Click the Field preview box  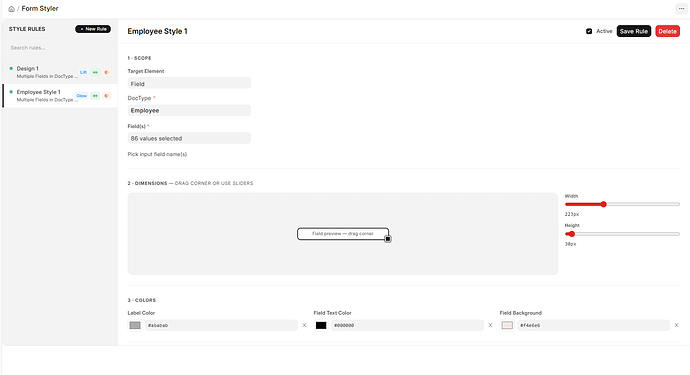[x=343, y=234]
